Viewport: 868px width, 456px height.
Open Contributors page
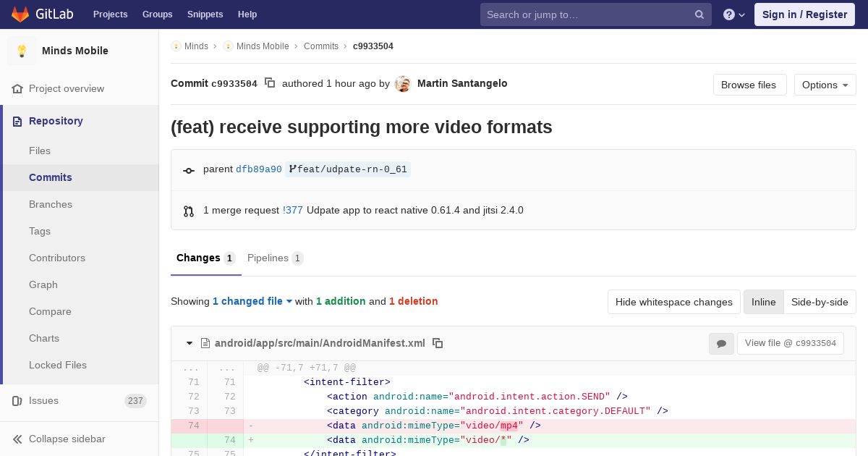pyautogui.click(x=57, y=258)
